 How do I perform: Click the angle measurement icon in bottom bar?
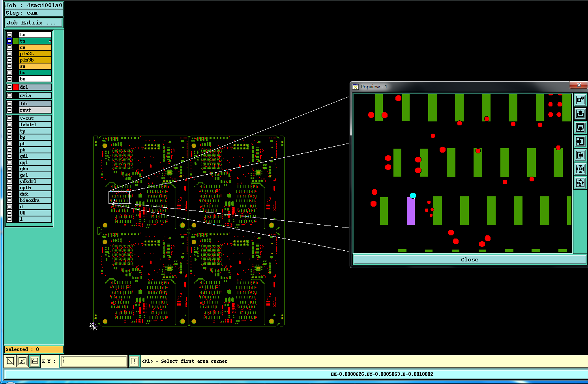tap(22, 361)
